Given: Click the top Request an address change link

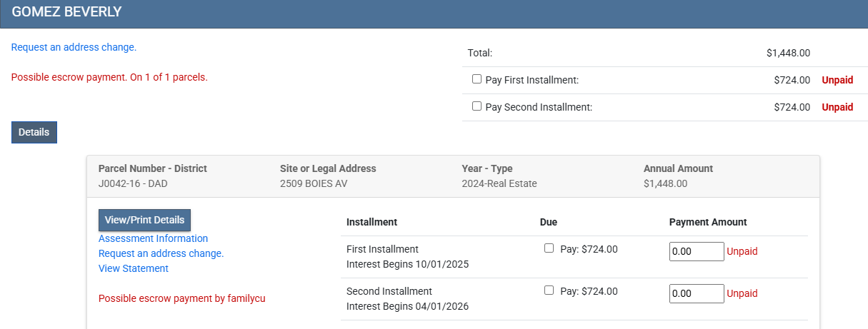Looking at the screenshot, I should tap(74, 47).
